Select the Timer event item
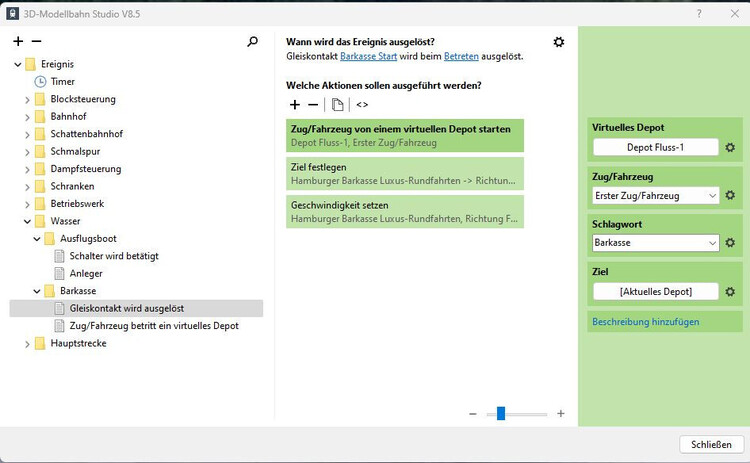Viewport: 750px width, 463px height. [62, 82]
